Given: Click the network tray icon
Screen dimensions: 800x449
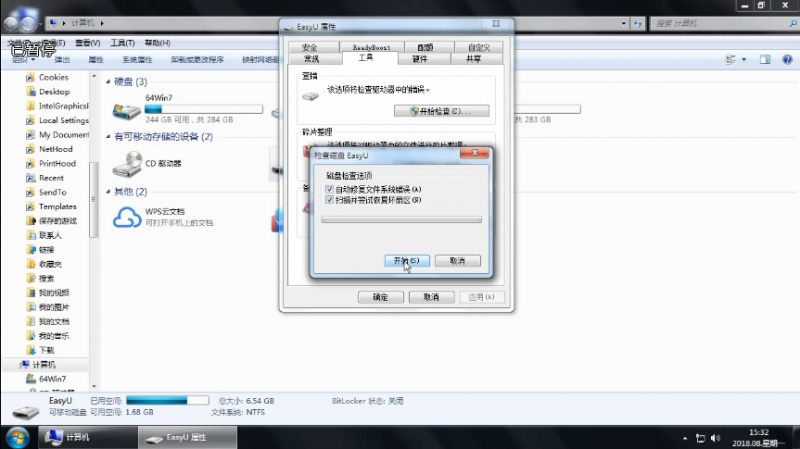Looking at the screenshot, I should point(701,438).
